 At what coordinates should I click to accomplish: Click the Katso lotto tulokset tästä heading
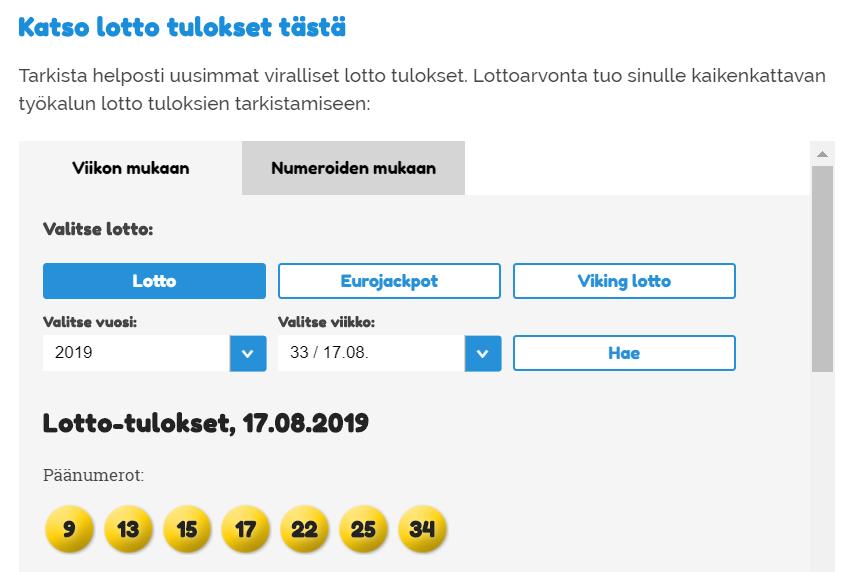tap(182, 27)
